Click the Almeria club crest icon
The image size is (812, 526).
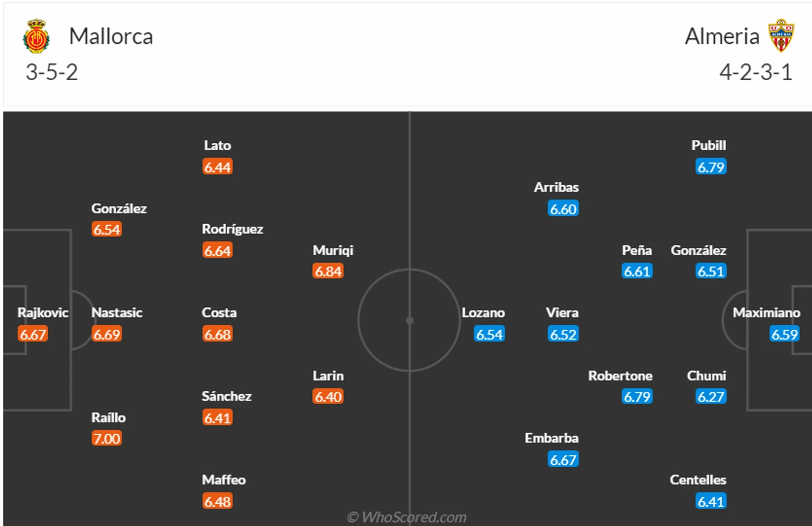(781, 36)
